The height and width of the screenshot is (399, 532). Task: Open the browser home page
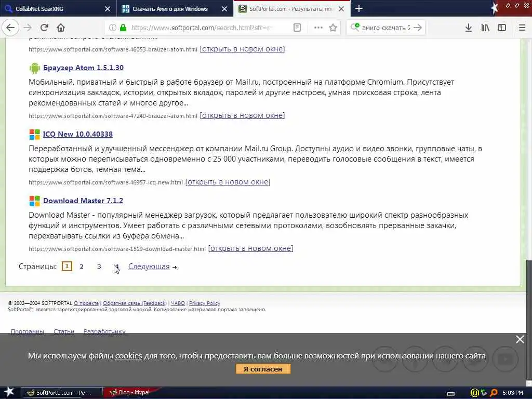61,28
